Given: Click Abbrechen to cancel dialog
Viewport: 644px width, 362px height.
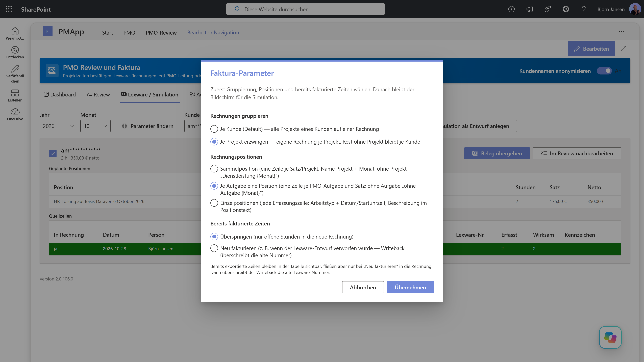Looking at the screenshot, I should point(363,287).
